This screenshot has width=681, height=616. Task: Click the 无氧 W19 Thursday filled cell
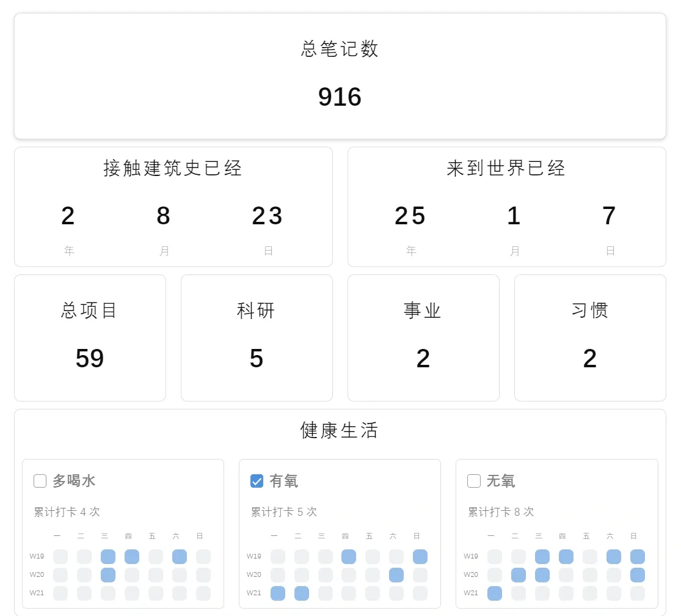[x=566, y=557]
